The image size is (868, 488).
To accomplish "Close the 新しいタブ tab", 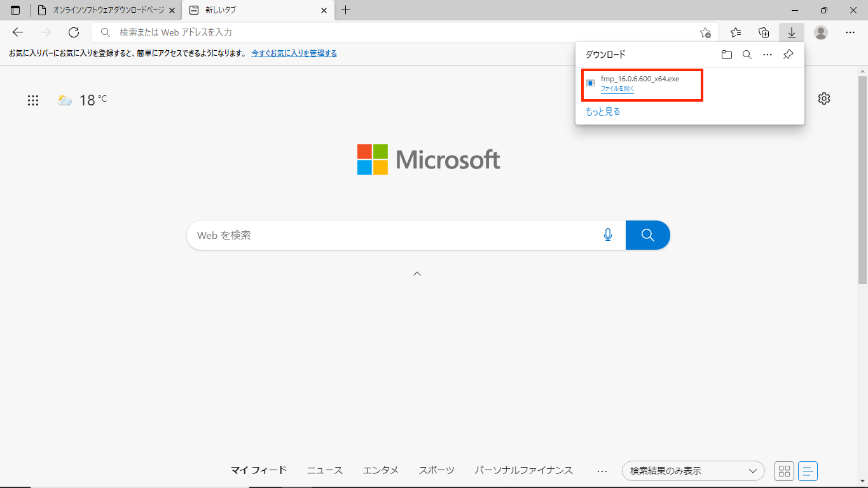I will tap(324, 10).
